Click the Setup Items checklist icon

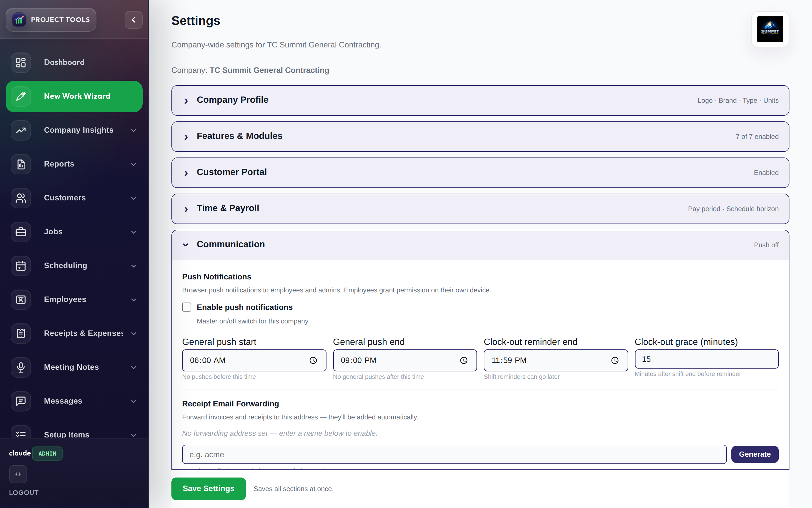coord(21,433)
